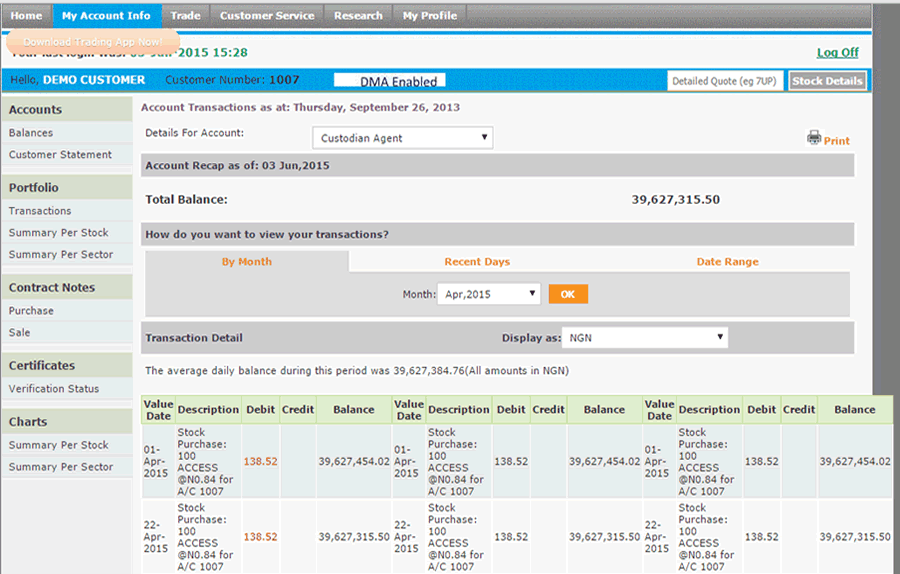Click the Log Off link
This screenshot has width=900, height=574.
point(837,53)
